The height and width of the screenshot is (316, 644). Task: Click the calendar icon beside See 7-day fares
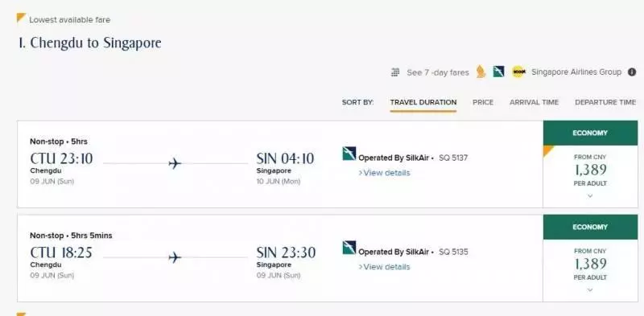[x=395, y=72]
